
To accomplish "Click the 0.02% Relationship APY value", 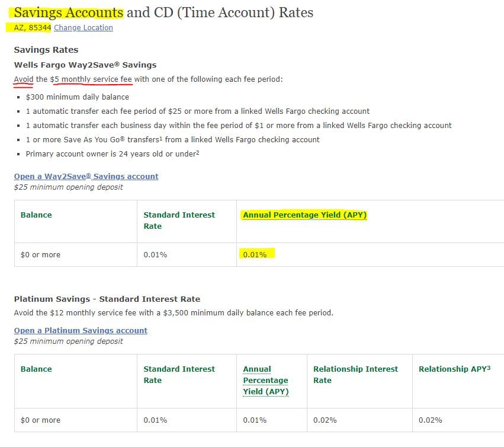I will point(431,420).
